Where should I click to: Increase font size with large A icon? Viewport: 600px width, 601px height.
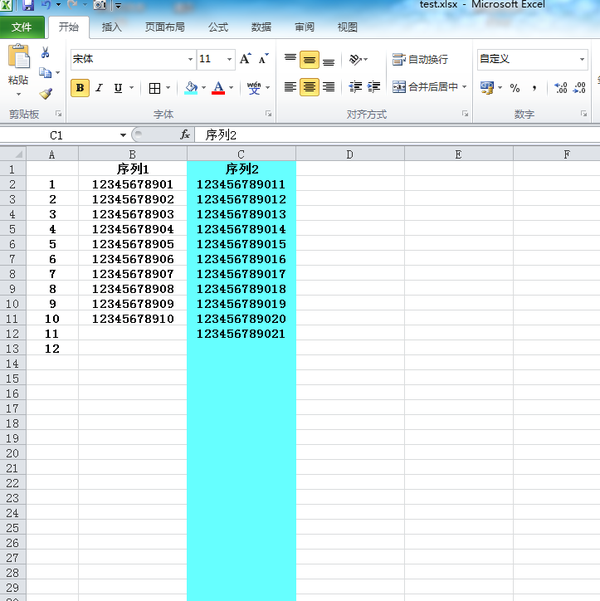(x=245, y=59)
